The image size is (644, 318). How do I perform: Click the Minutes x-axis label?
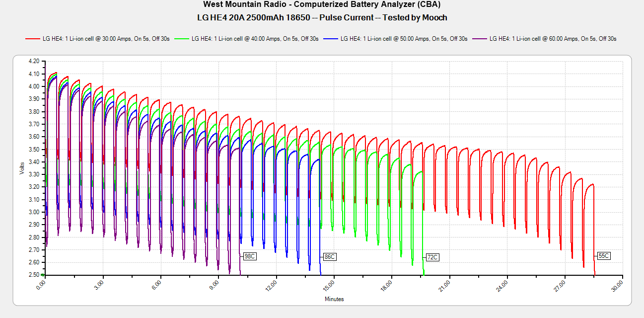point(334,299)
